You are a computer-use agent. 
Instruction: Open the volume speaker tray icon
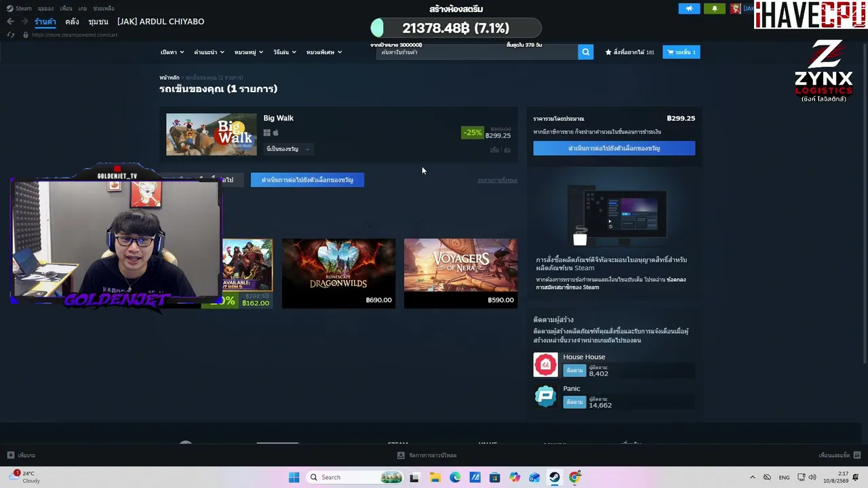pyautogui.click(x=812, y=477)
